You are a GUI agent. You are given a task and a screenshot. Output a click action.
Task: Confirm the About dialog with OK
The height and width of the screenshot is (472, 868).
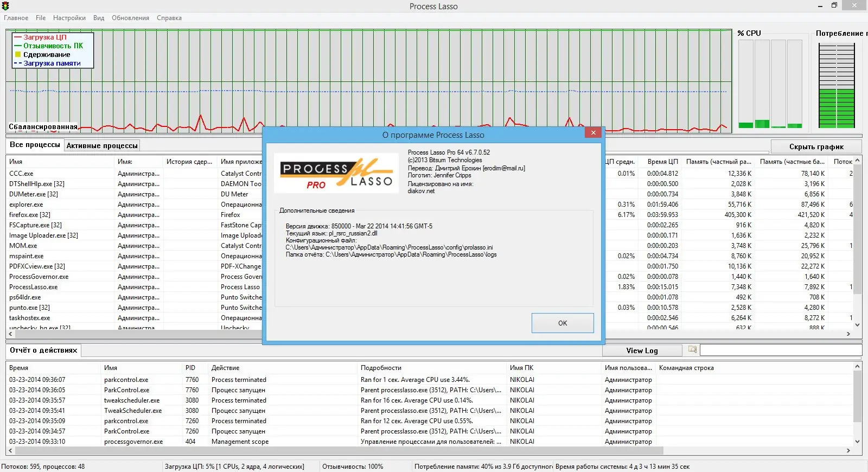click(x=563, y=323)
